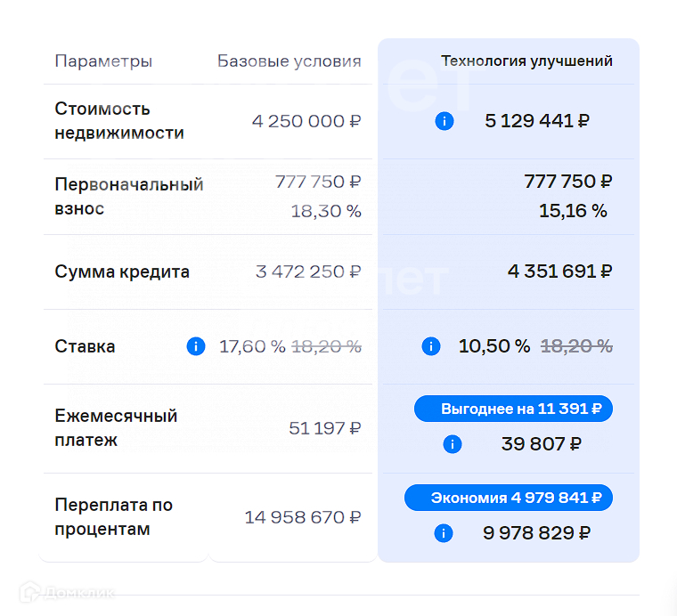Click the improved loan amount 4 351 691 ₽
The height and width of the screenshot is (616, 677).
[x=560, y=272]
